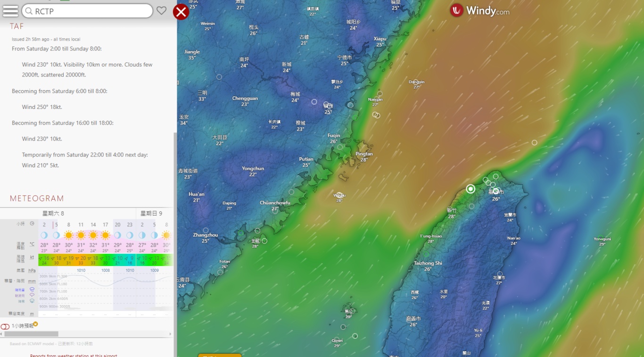Click the 1009 pressure value in the meteogram
This screenshot has width=644, height=357.
click(x=155, y=271)
